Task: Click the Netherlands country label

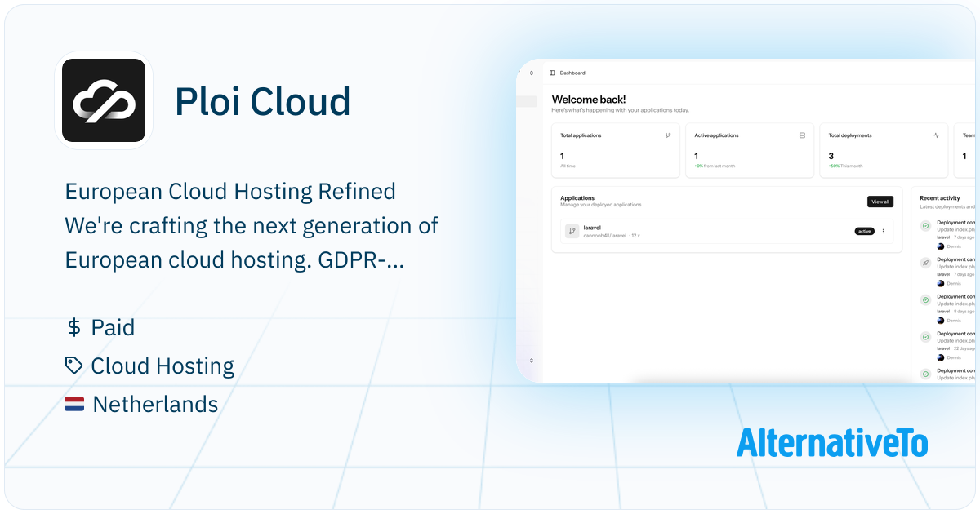Action: (155, 404)
